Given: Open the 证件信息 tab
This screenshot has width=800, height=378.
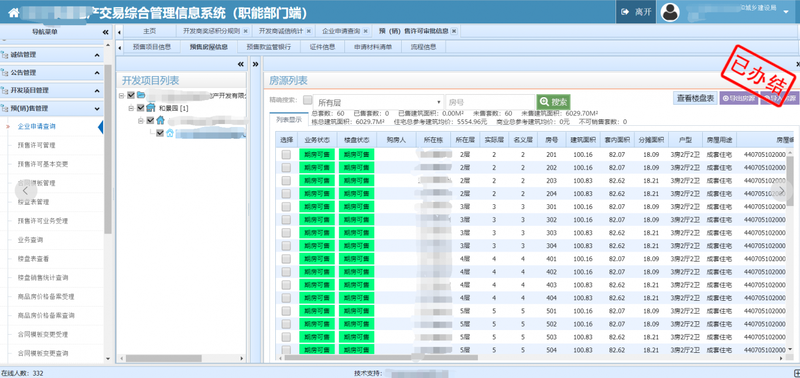Looking at the screenshot, I should [x=322, y=47].
